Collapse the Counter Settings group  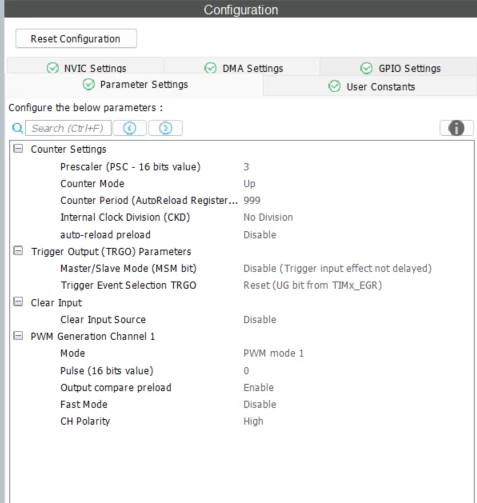(x=18, y=149)
